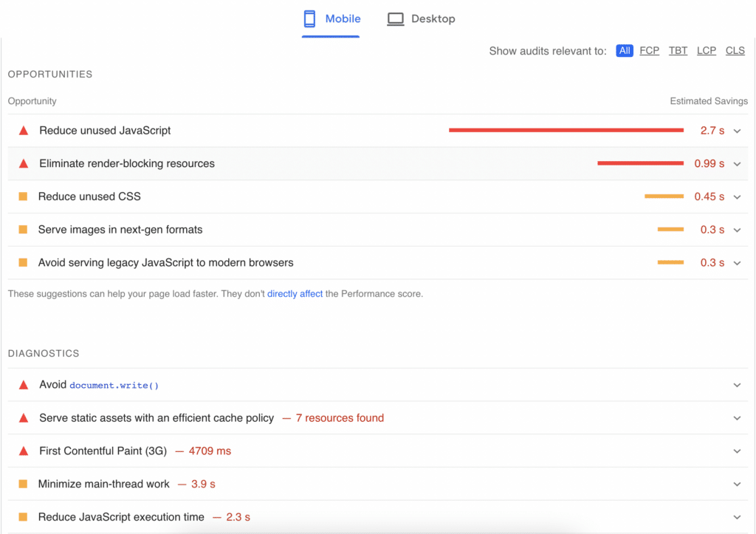Expand the Reduce unused JavaScript opportunity

tap(736, 130)
